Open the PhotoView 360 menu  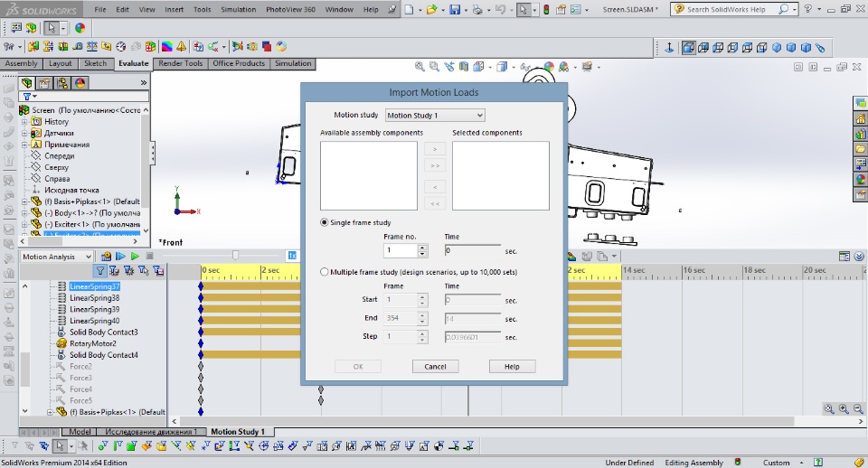click(290, 9)
